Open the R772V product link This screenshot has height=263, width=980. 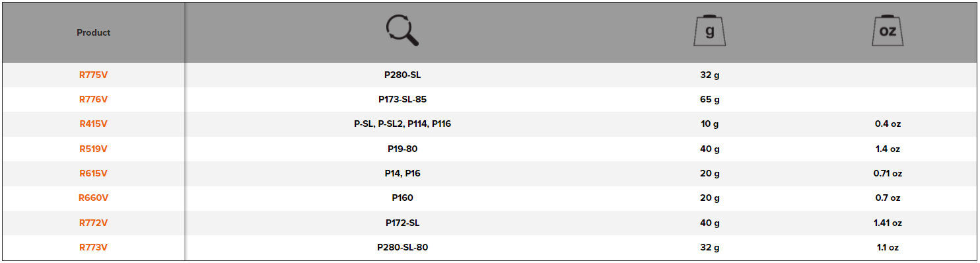[x=93, y=223]
